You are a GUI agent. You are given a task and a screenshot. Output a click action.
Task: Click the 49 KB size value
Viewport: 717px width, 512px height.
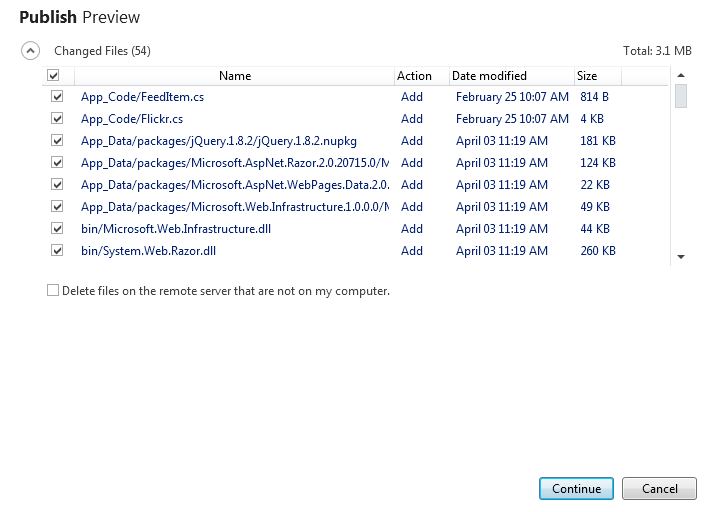pos(594,207)
